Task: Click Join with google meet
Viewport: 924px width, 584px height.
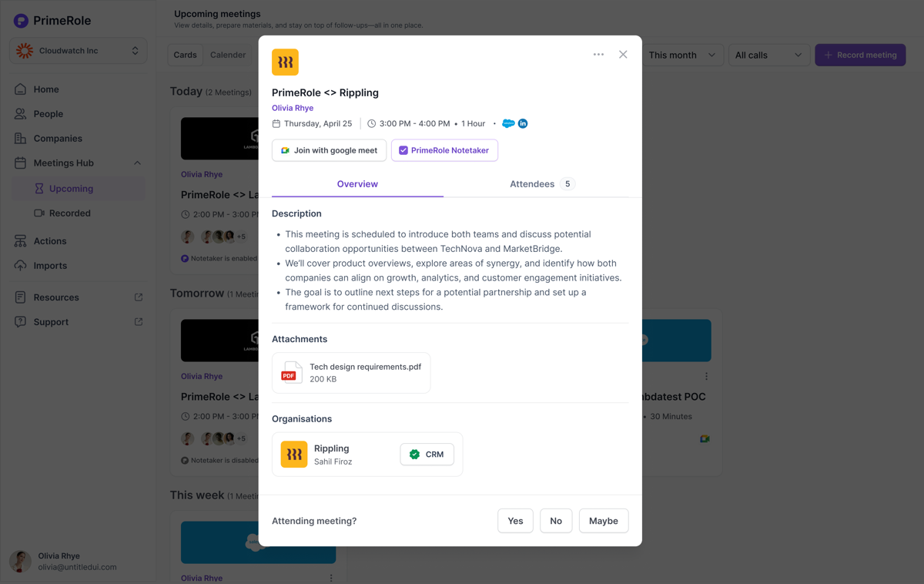Action: pyautogui.click(x=329, y=150)
